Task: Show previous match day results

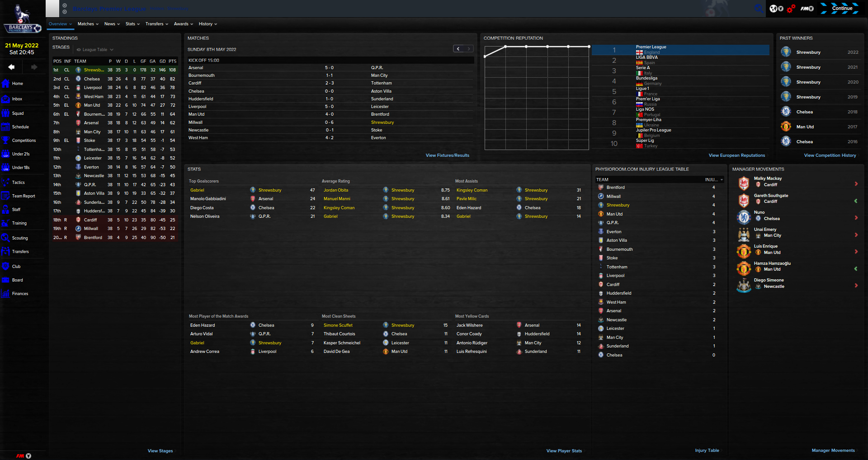Action: (x=458, y=49)
